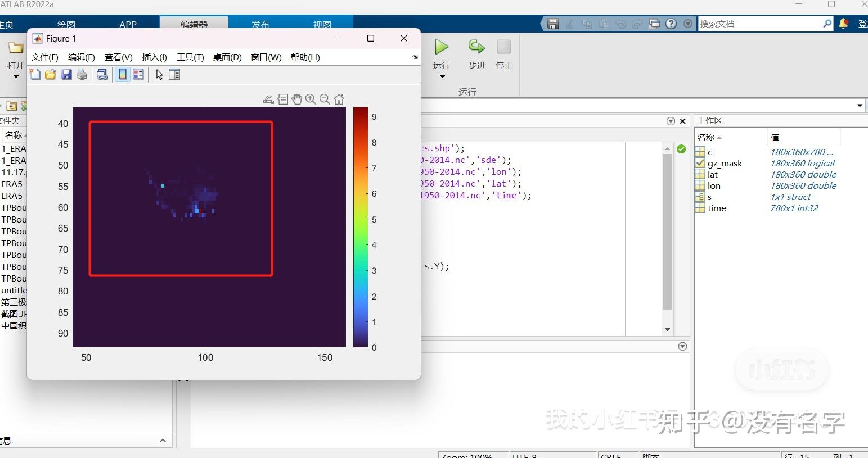Open the 插入(I) menu in Figure 1
Viewport: 868px width, 458px height.
(155, 57)
